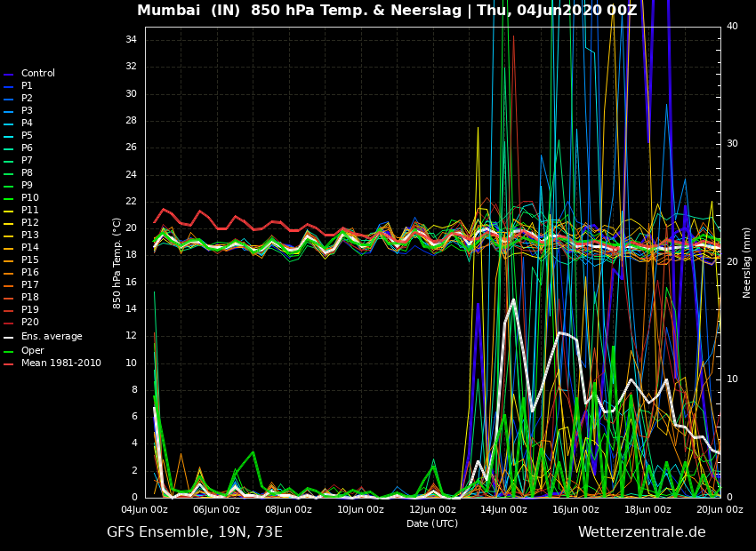Image resolution: width=756 pixels, height=551 pixels.
Task: Click the Mean 1981-2010 legend entry
Action: coord(60,363)
